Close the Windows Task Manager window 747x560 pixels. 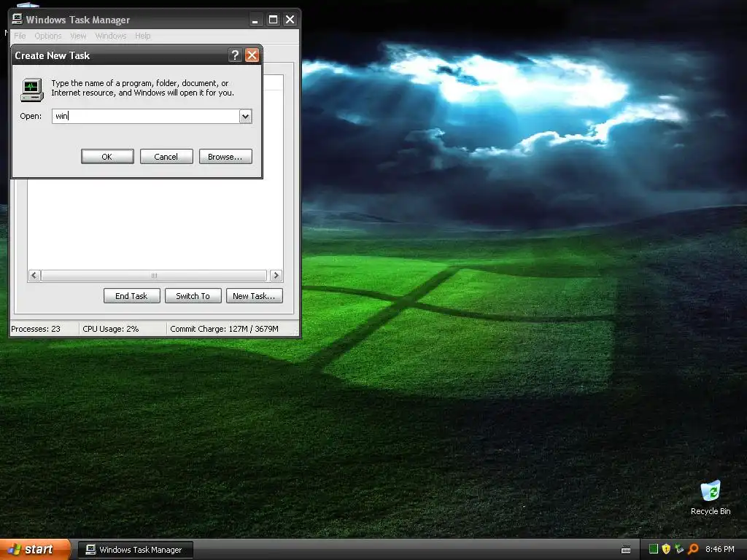click(290, 20)
